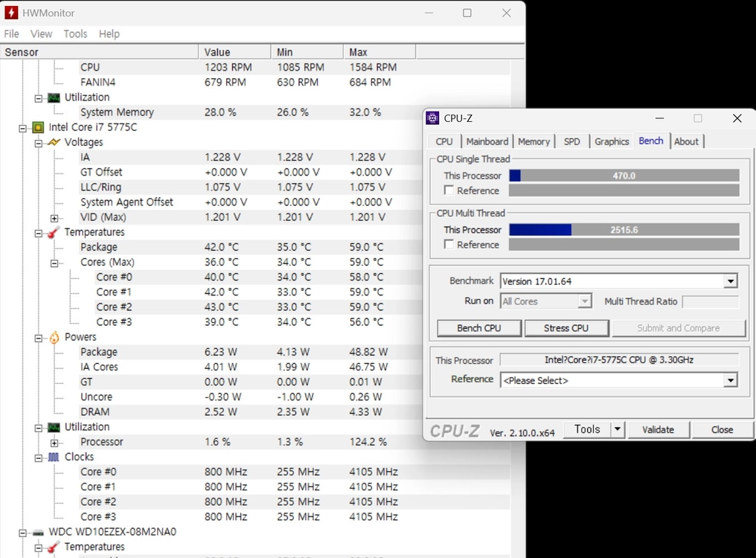Click the Value column header
Image resolution: width=756 pixels, height=558 pixels.
click(x=234, y=51)
